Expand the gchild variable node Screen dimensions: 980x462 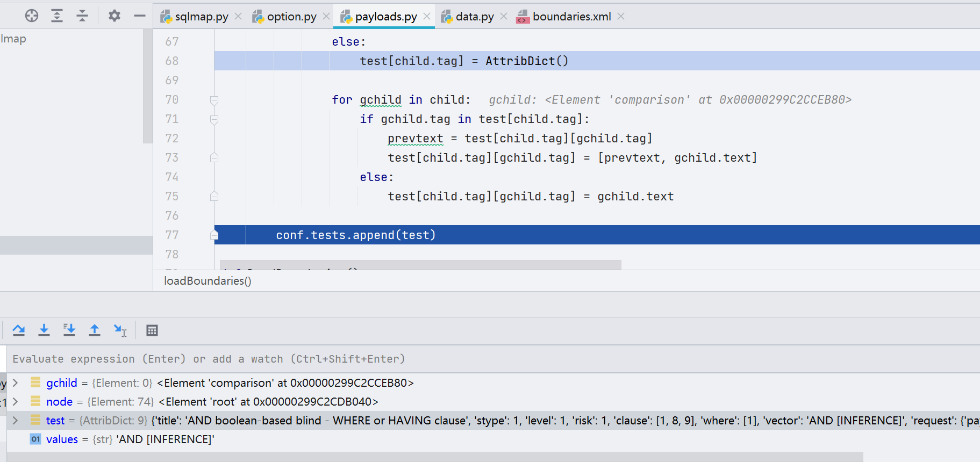(16, 382)
